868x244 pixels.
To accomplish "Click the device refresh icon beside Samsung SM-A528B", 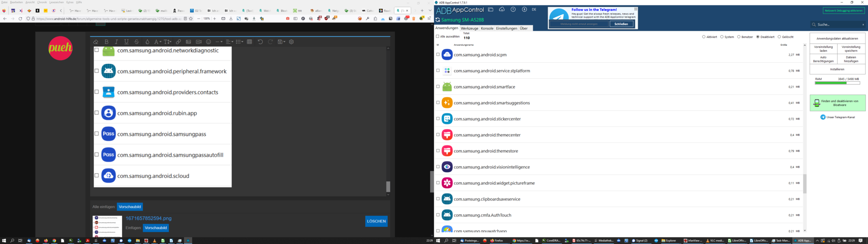I will [438, 20].
